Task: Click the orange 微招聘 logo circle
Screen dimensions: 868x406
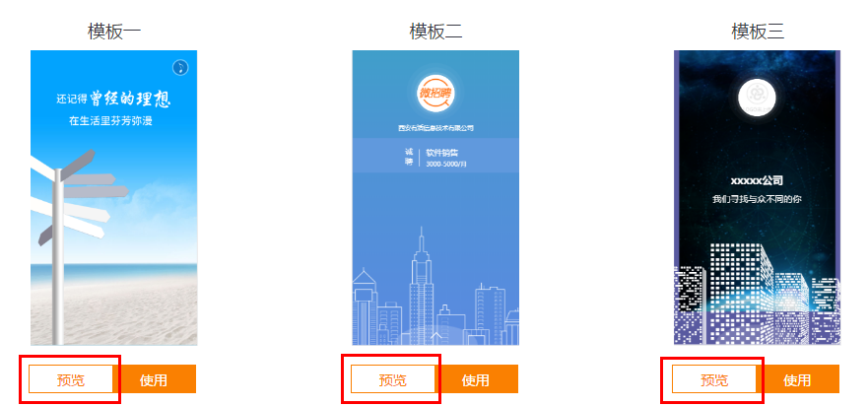Action: pyautogui.click(x=435, y=93)
